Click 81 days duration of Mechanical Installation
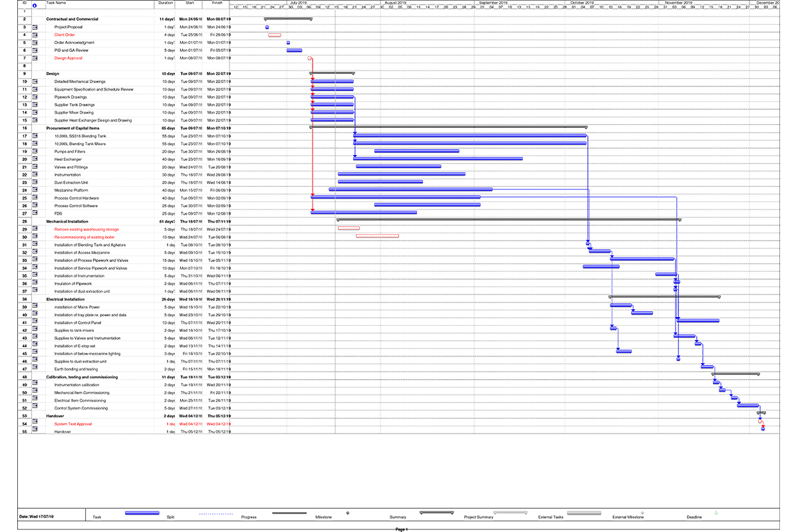The height and width of the screenshot is (532, 798). [x=168, y=221]
